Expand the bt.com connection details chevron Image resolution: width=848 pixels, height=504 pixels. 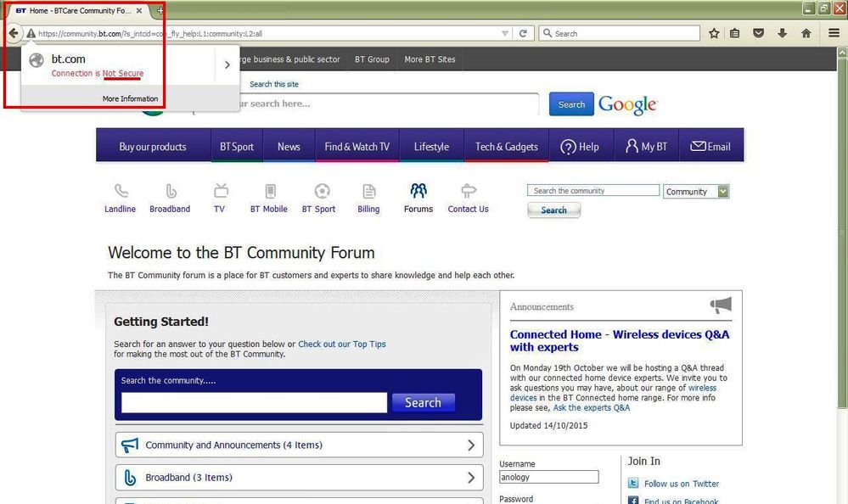227,64
